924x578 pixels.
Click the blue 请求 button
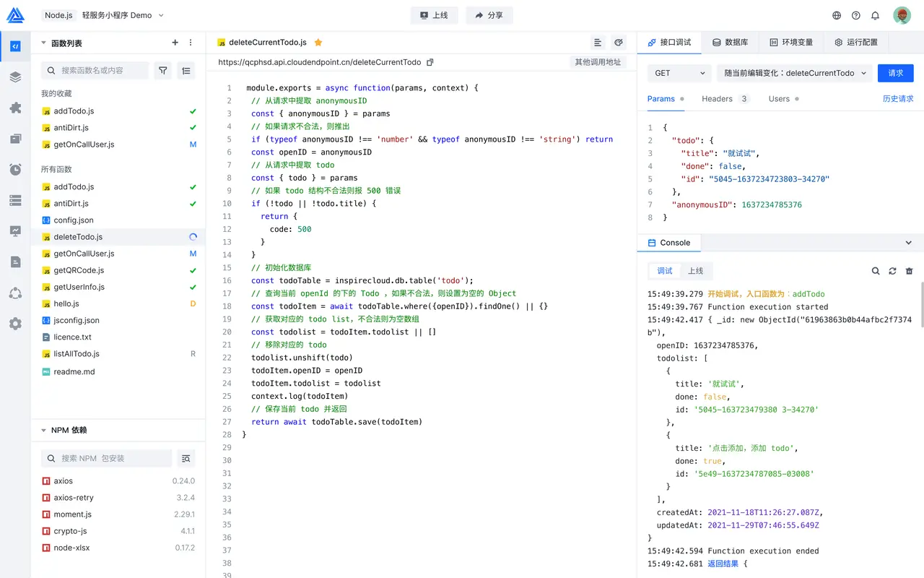point(896,73)
